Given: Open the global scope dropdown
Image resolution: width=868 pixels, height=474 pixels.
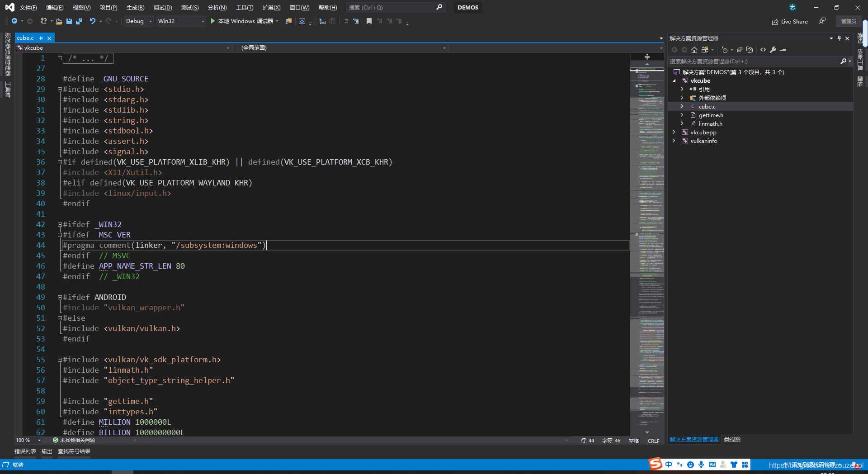Looking at the screenshot, I should 340,47.
